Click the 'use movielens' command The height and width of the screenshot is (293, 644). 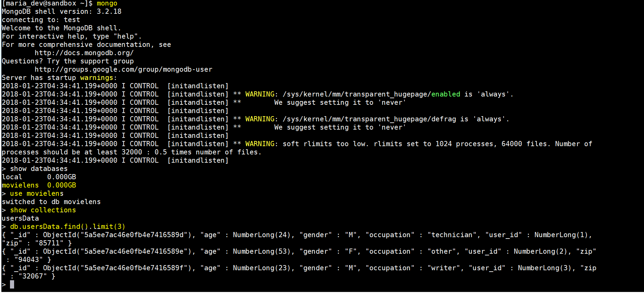pos(37,194)
